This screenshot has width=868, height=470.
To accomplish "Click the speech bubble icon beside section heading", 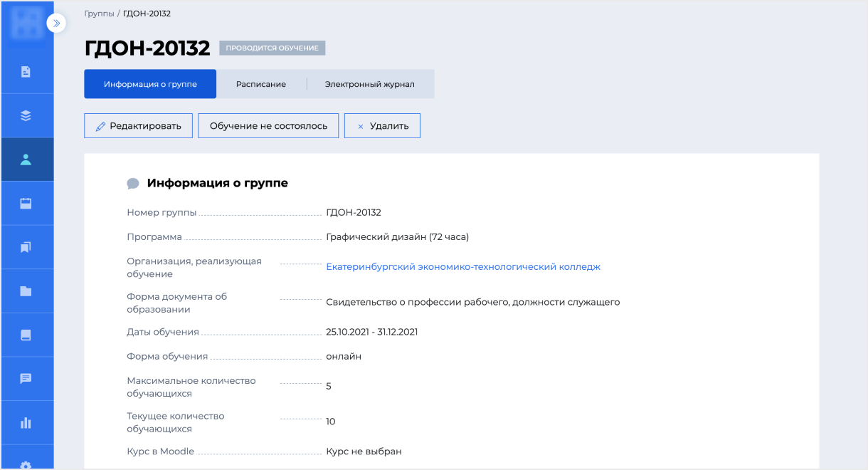I will click(133, 184).
